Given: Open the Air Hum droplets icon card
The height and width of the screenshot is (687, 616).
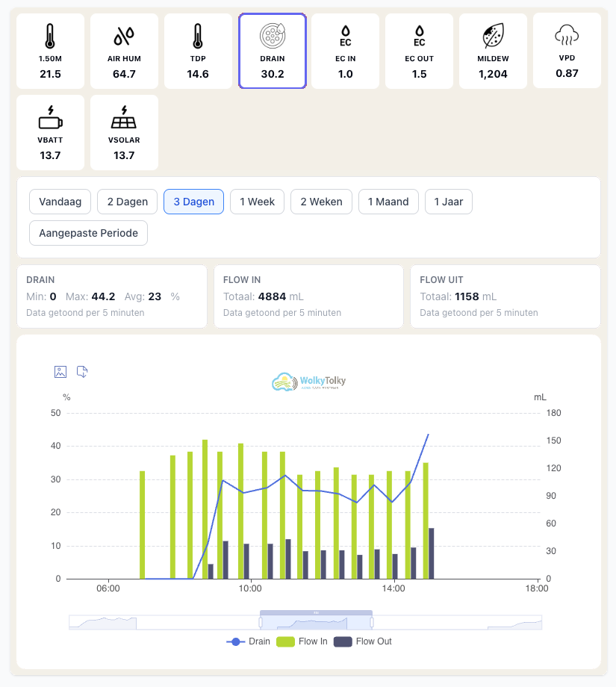Looking at the screenshot, I should (x=125, y=51).
